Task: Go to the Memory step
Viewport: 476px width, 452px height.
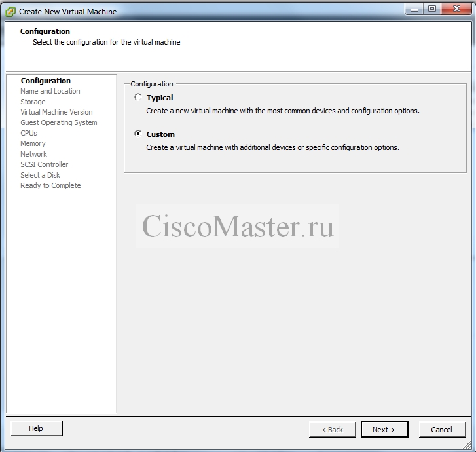Action: coord(33,143)
